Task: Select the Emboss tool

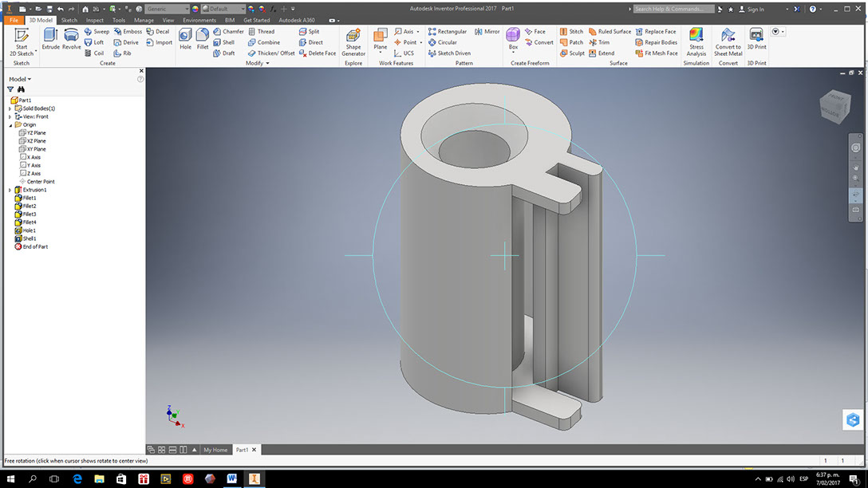Action: (128, 32)
